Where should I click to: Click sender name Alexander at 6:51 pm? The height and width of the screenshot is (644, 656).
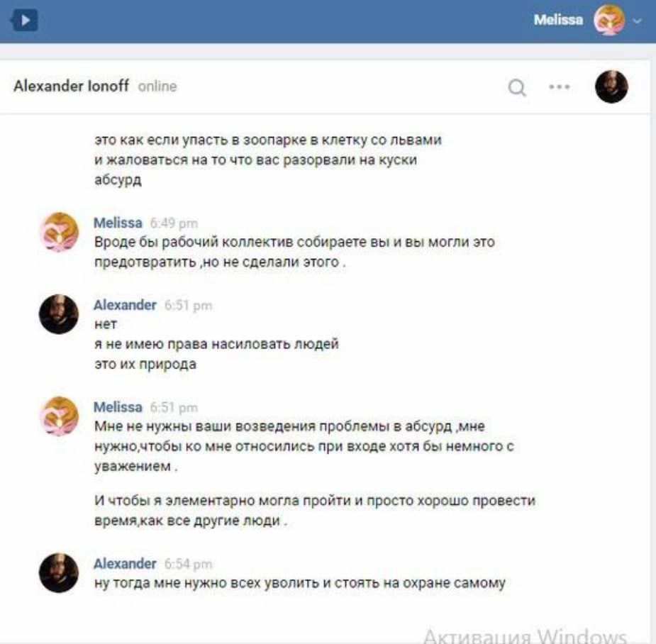125,305
